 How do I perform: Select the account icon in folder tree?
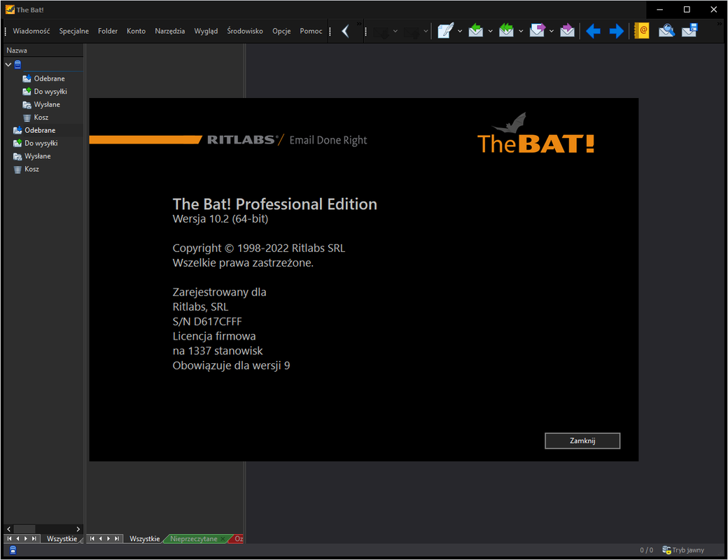tap(17, 64)
